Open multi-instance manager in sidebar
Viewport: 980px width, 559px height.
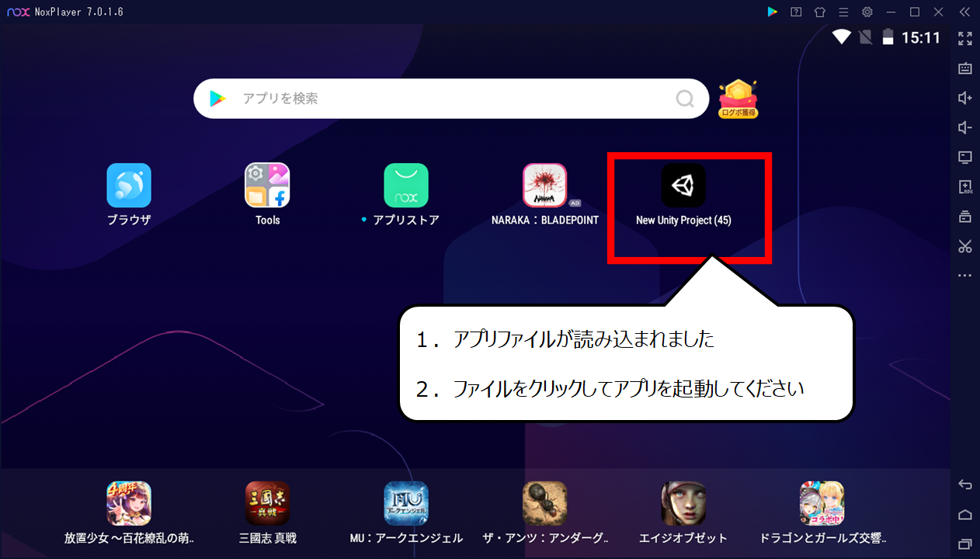965,217
